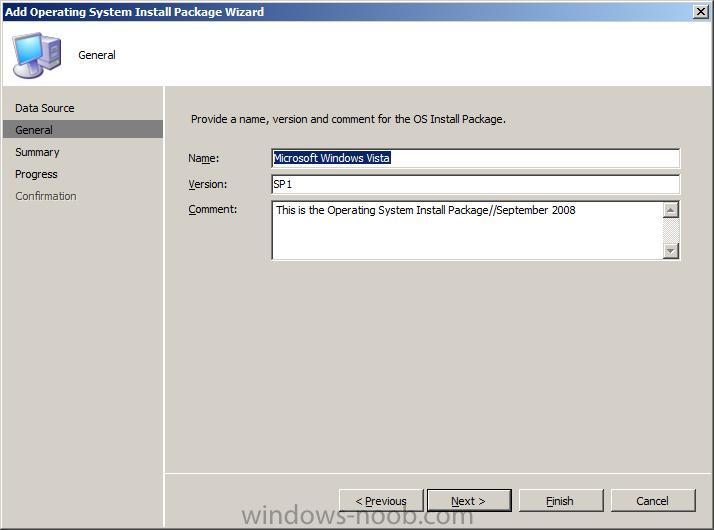The height and width of the screenshot is (530, 714).
Task: Click the General heading next to computer icon
Action: pos(97,55)
